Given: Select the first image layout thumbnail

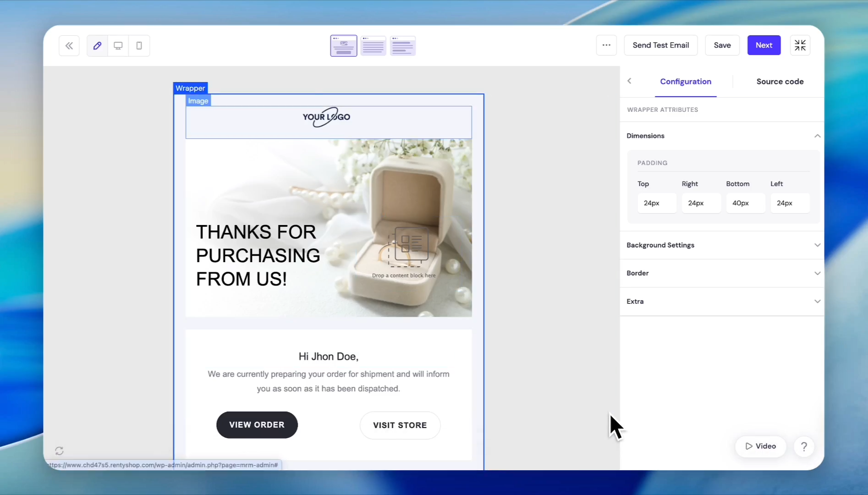Looking at the screenshot, I should 344,45.
